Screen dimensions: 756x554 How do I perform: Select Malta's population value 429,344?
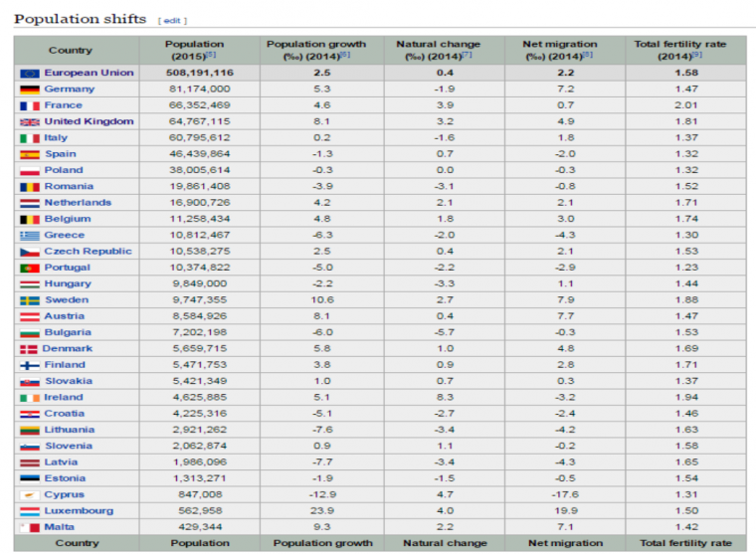[200, 527]
